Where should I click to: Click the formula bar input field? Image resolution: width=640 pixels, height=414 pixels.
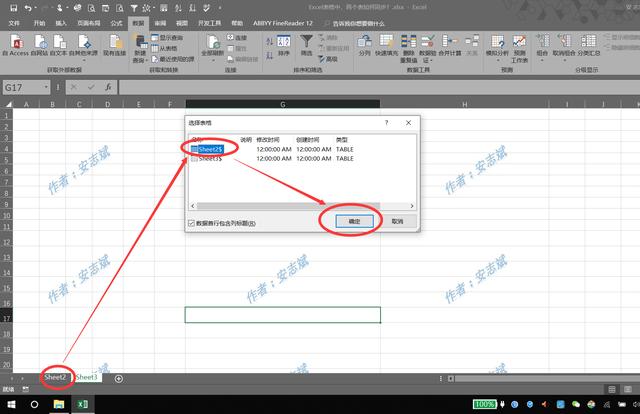tap(379, 87)
